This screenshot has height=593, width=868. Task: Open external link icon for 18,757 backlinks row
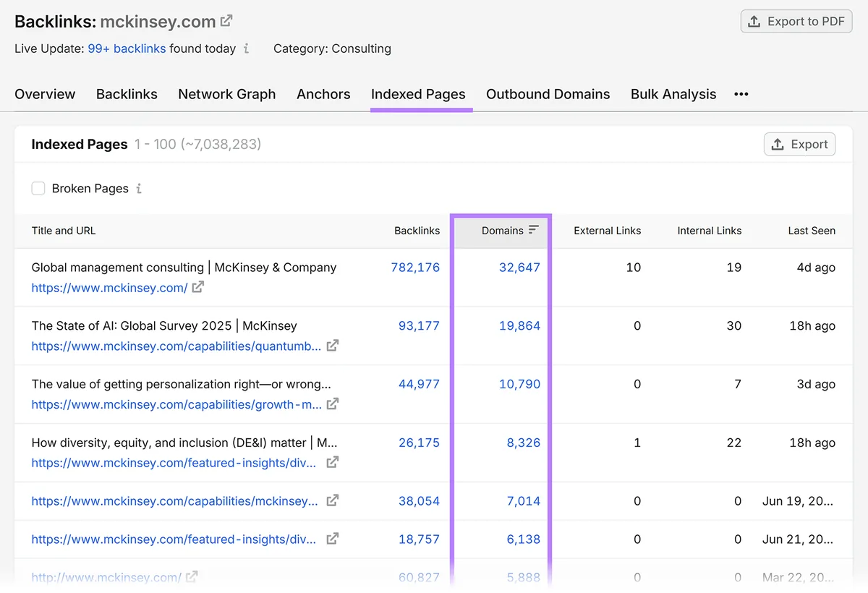click(332, 539)
